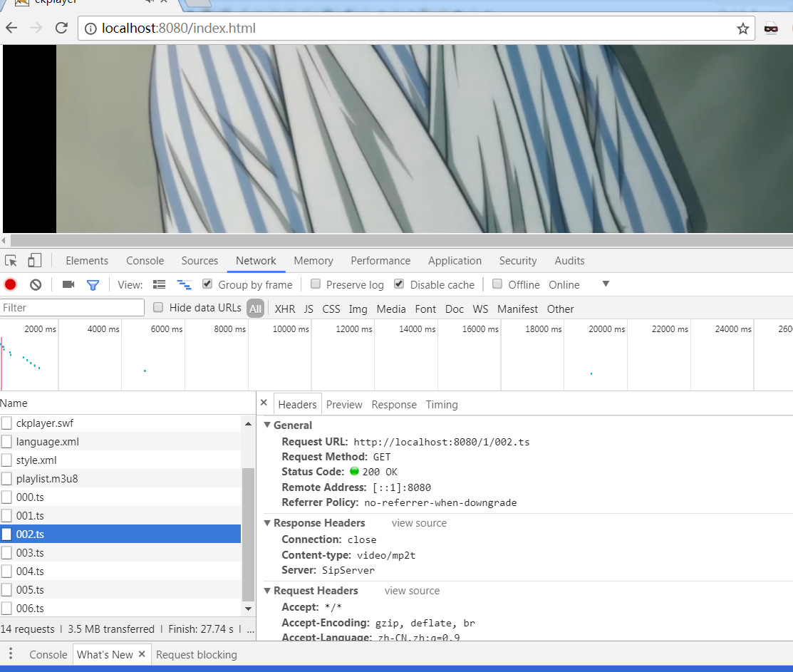Filter requests by Img type
793x672 pixels.
358,309
